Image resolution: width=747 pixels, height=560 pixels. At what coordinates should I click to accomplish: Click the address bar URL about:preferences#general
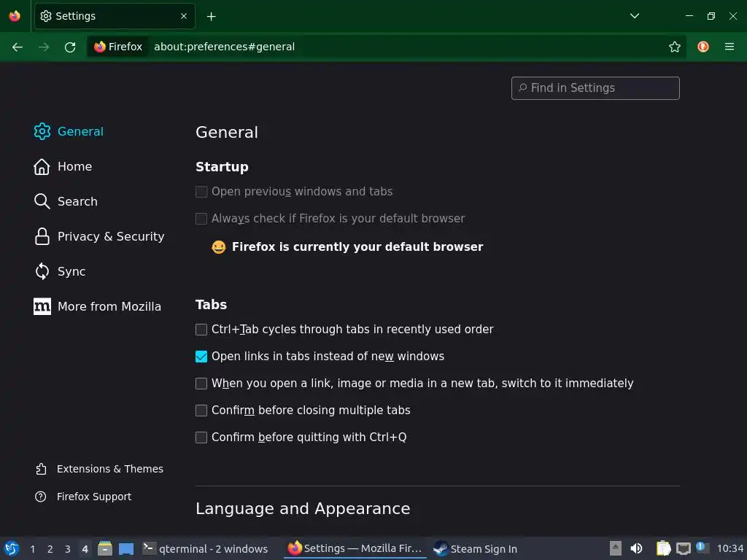pyautogui.click(x=225, y=47)
